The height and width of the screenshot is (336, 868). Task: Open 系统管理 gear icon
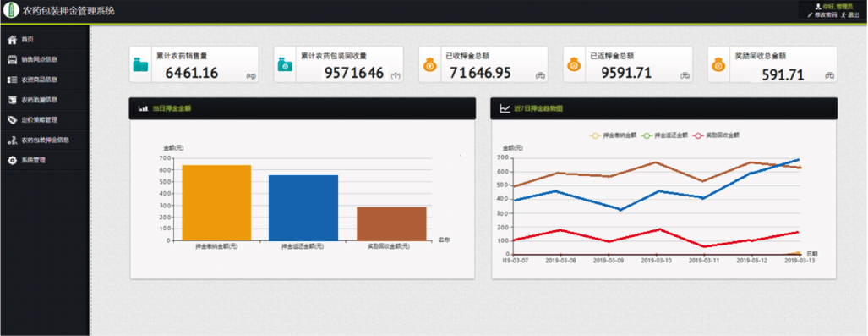(x=12, y=160)
